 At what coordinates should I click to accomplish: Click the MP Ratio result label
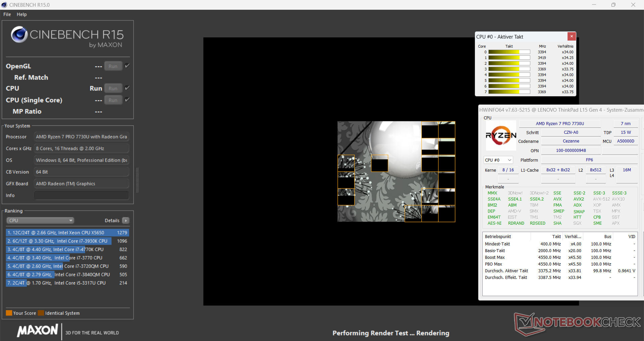27,112
